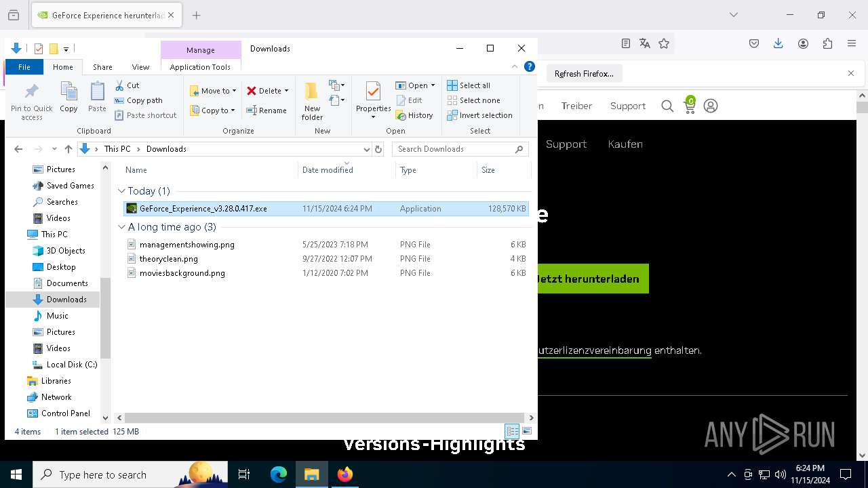Open the Copy to dropdown
This screenshot has width=868, height=488.
(213, 110)
